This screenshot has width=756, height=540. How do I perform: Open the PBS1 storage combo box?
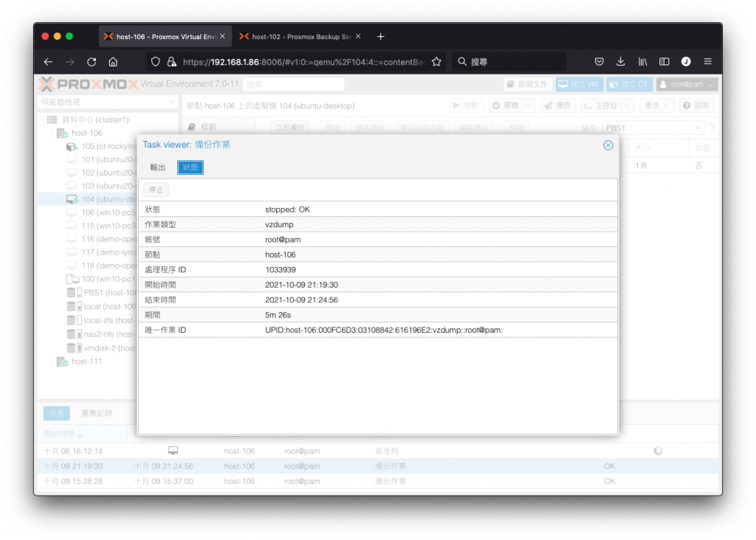(654, 128)
